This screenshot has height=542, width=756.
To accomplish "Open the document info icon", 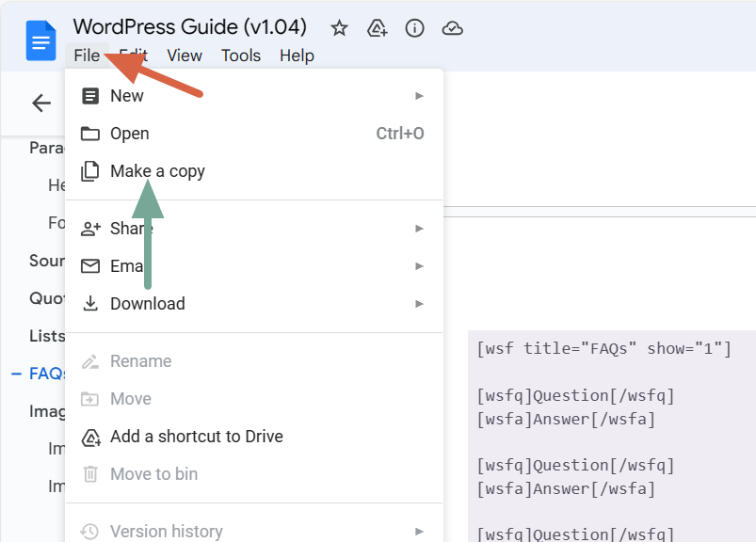I will pos(414,28).
